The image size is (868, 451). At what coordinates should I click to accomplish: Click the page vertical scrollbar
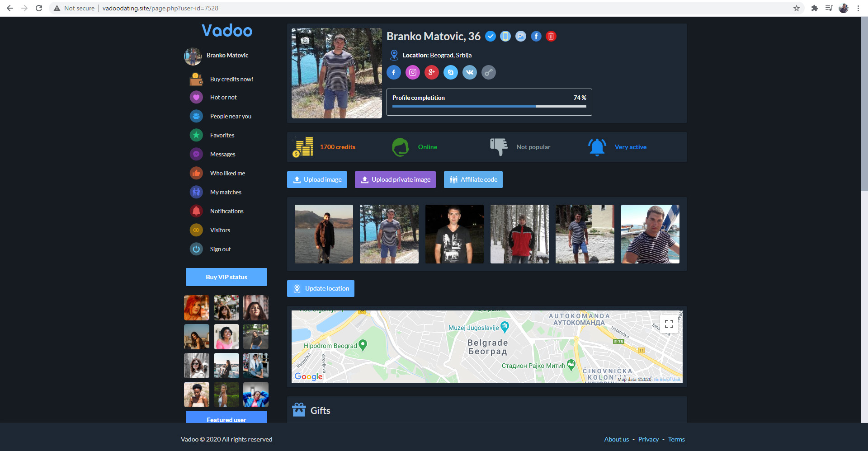(864, 104)
